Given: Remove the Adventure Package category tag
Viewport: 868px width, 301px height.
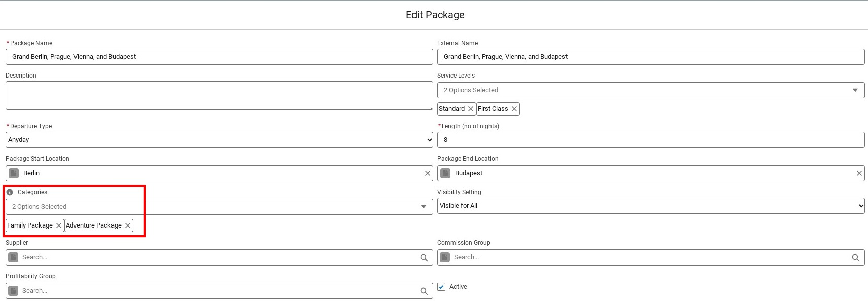Looking at the screenshot, I should click(128, 225).
